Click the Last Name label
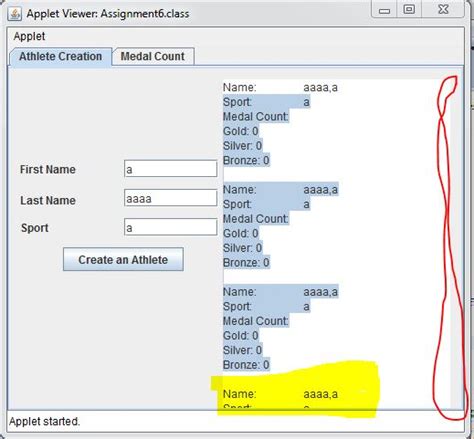The width and height of the screenshot is (474, 439). click(48, 200)
